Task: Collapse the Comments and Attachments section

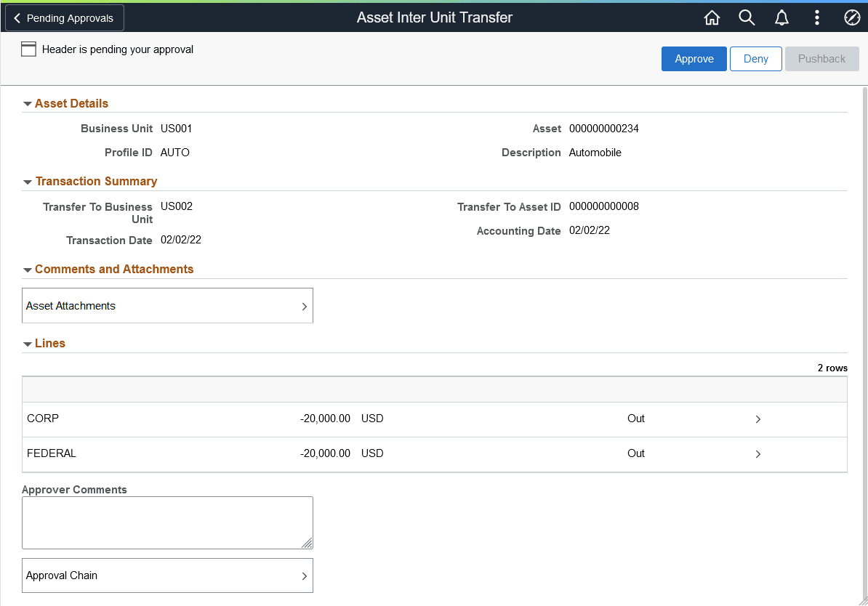Action: [x=28, y=269]
